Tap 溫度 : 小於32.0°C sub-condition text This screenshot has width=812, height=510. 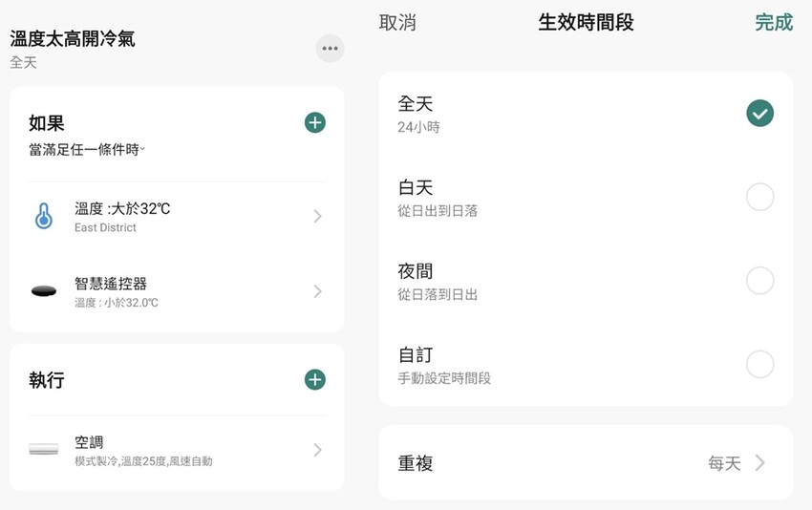(116, 303)
